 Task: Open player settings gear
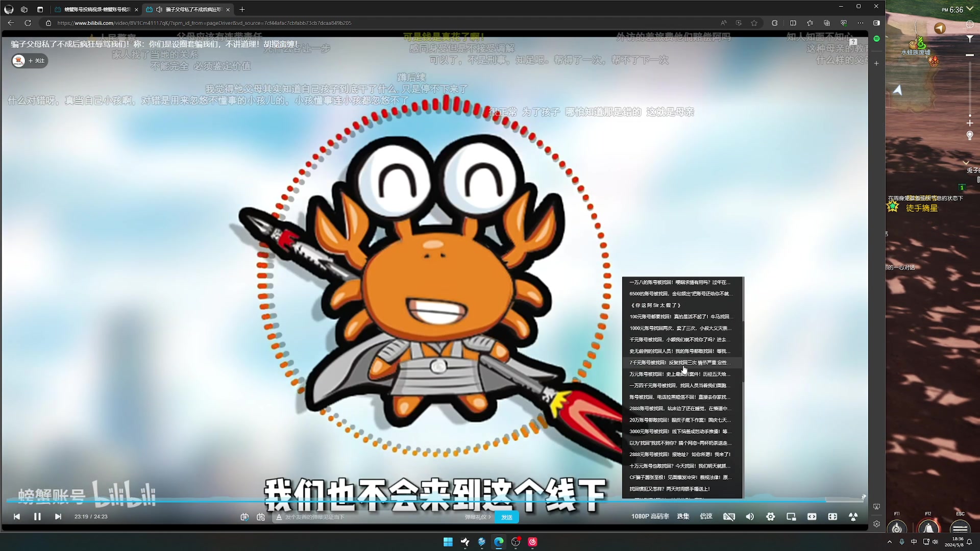(771, 517)
